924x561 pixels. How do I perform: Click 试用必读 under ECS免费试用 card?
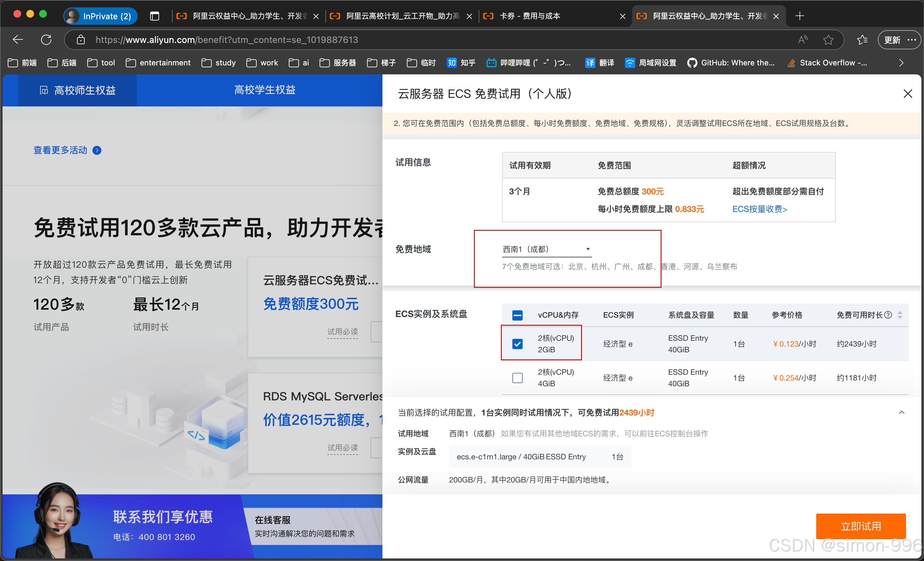342,332
